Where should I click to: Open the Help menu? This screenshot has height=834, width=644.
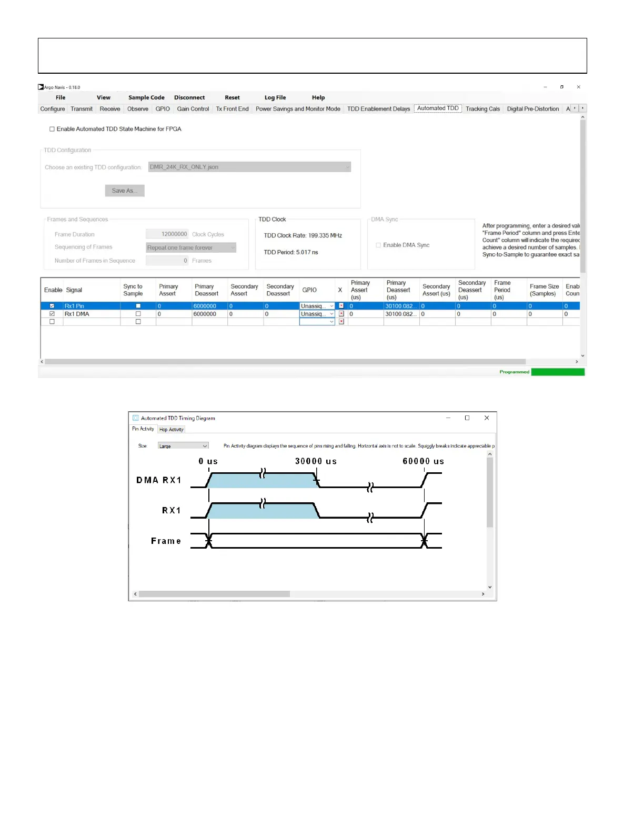click(x=318, y=97)
